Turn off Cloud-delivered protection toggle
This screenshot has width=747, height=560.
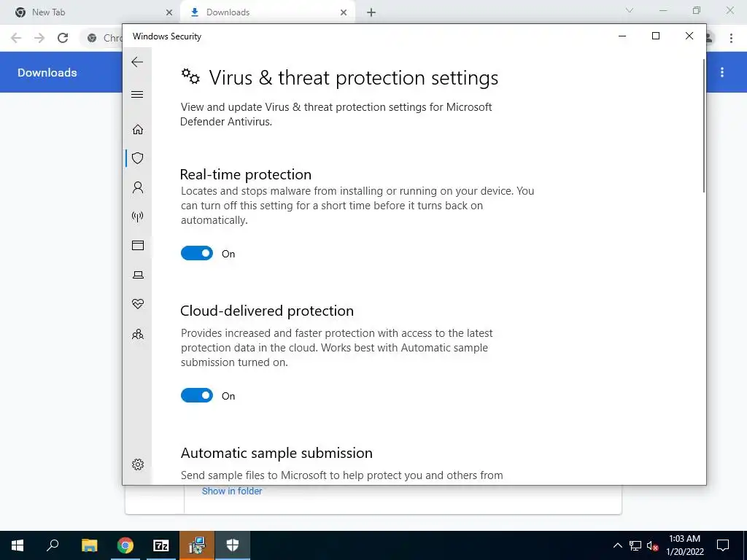[197, 395]
